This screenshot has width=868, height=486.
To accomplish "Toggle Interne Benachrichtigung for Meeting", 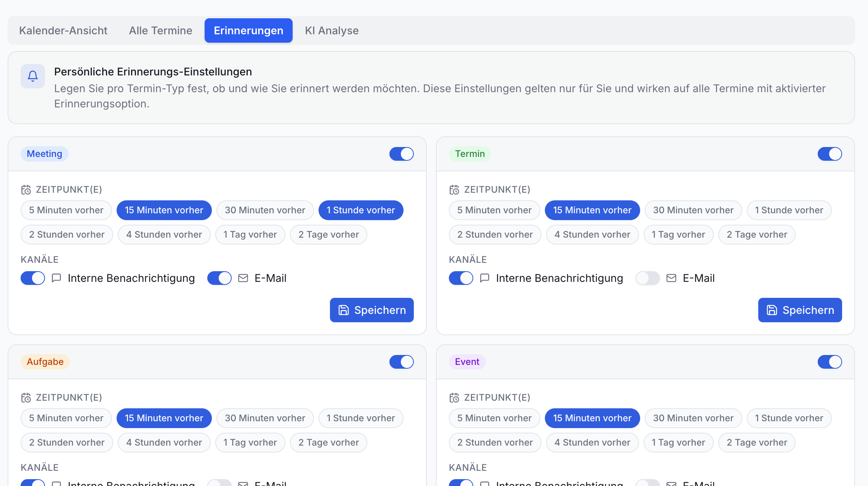I will coord(33,278).
